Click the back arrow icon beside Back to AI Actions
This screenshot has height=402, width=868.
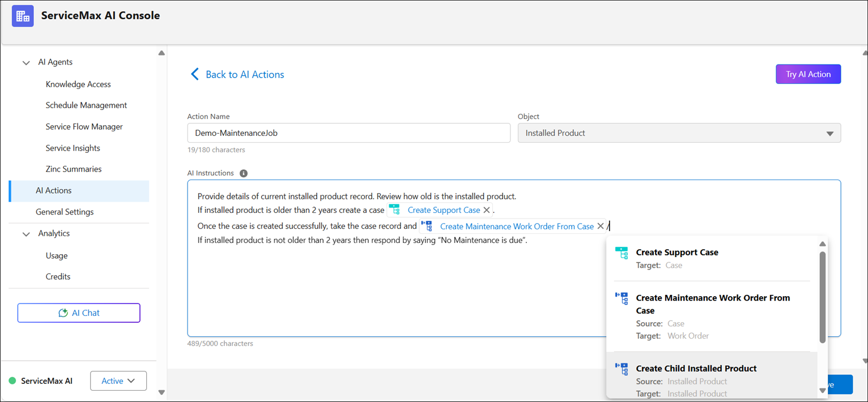[x=195, y=74]
